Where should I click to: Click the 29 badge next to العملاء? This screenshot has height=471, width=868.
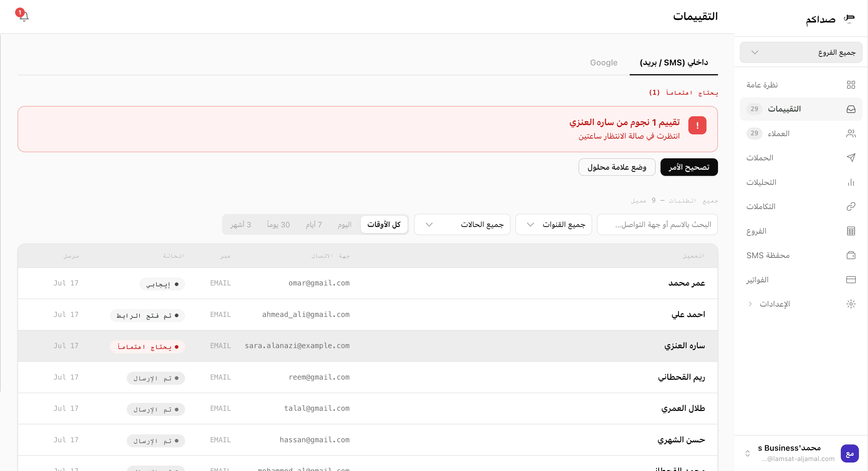pyautogui.click(x=754, y=133)
